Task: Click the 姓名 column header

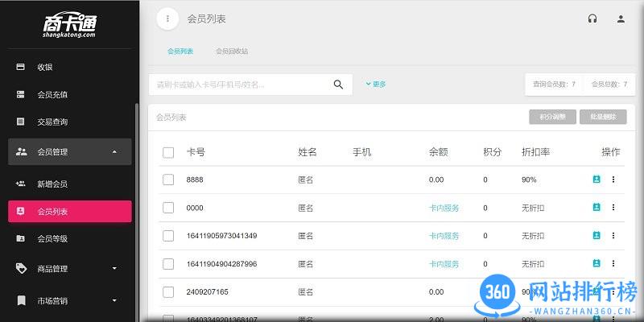Action: pos(308,152)
